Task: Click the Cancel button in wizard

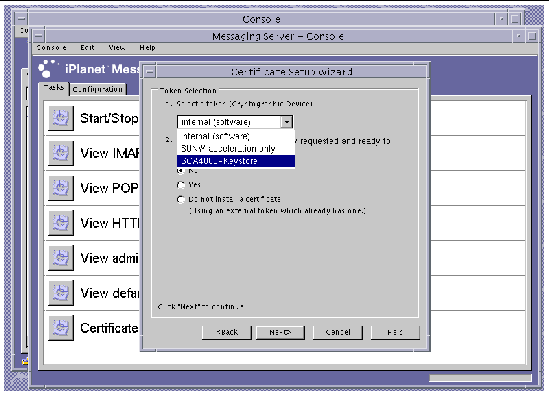Action: 338,332
